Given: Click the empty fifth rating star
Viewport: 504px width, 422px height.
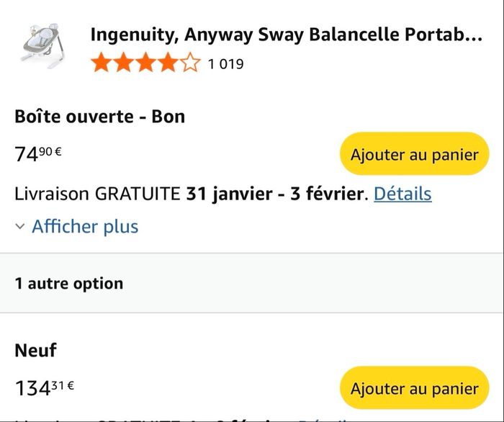Looking at the screenshot, I should click(190, 64).
